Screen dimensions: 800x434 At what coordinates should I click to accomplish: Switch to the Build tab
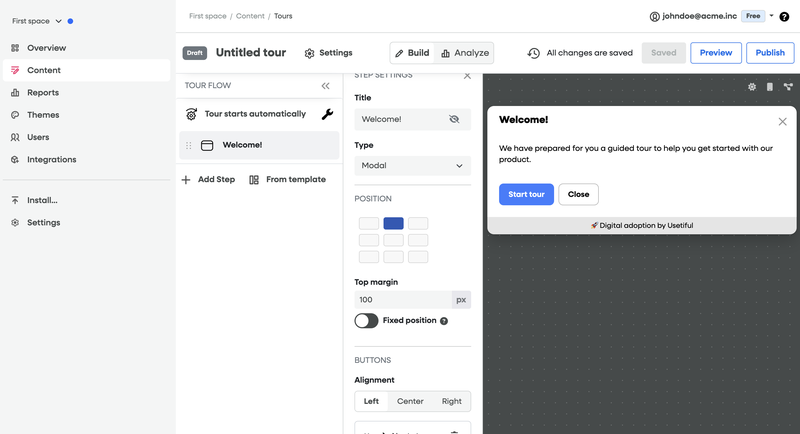[x=412, y=53]
